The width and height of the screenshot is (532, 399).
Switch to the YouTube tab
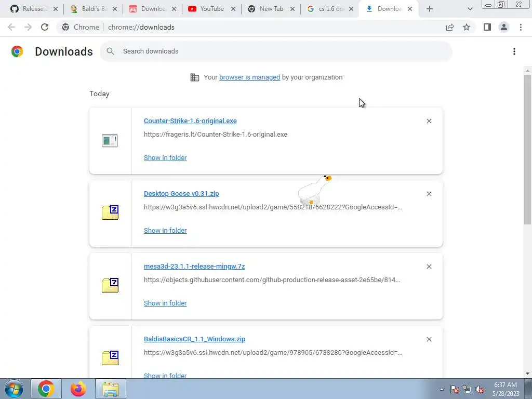pos(207,9)
